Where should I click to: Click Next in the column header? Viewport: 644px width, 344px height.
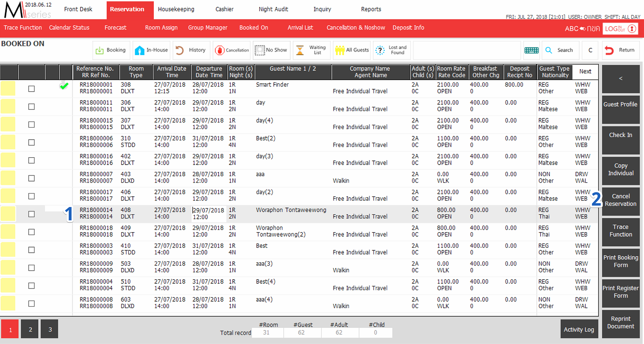tap(585, 72)
